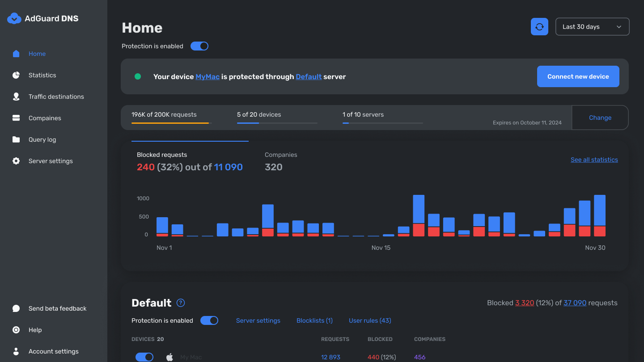The image size is (644, 362).
Task: Disable the main Protection toggle
Action: coord(199,46)
